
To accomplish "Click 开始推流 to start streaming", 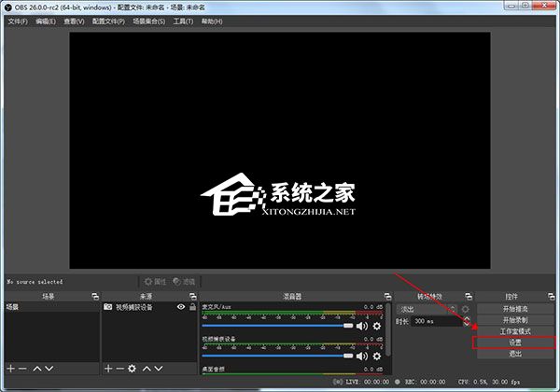I will tap(515, 309).
